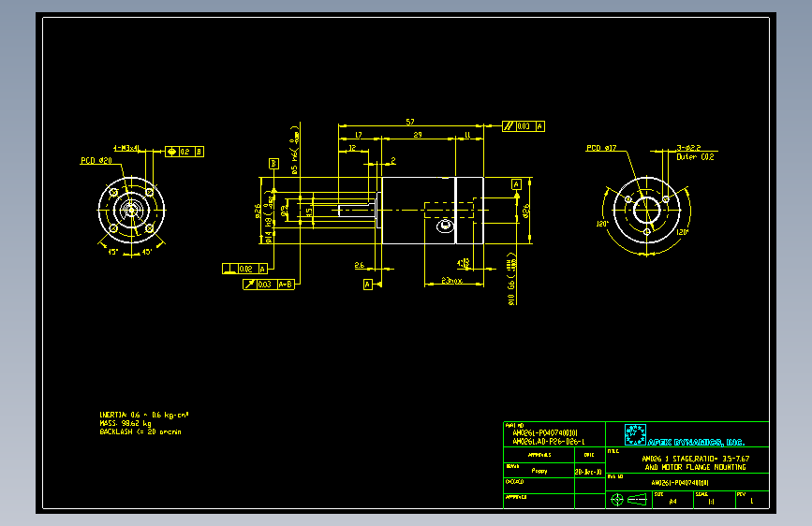The height and width of the screenshot is (526, 812).
Task: Click the 0.02 value in the perpendicularity frame
Action: (x=246, y=269)
